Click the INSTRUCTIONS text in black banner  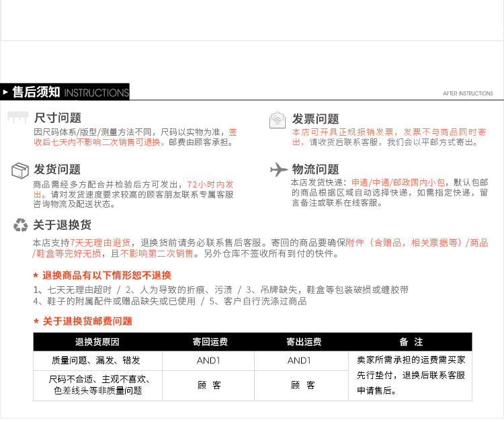(x=96, y=93)
